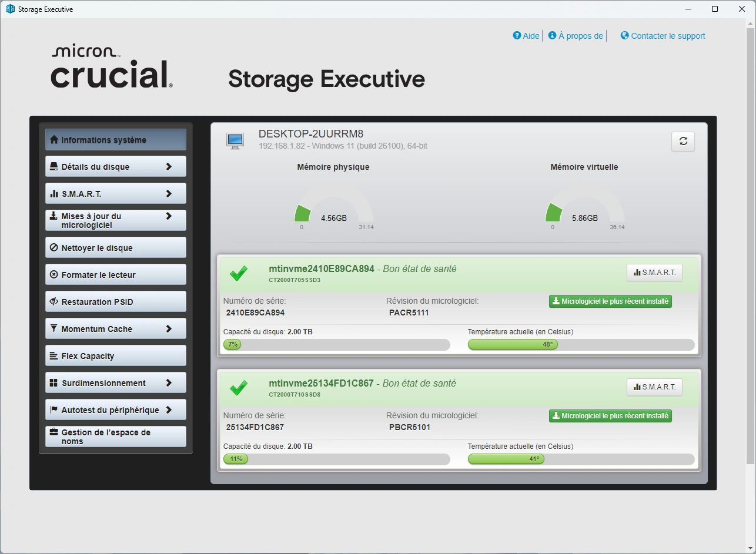Open S.M.A.R.T. button for drive 2410E89CA894
The width and height of the screenshot is (756, 554).
coord(654,273)
